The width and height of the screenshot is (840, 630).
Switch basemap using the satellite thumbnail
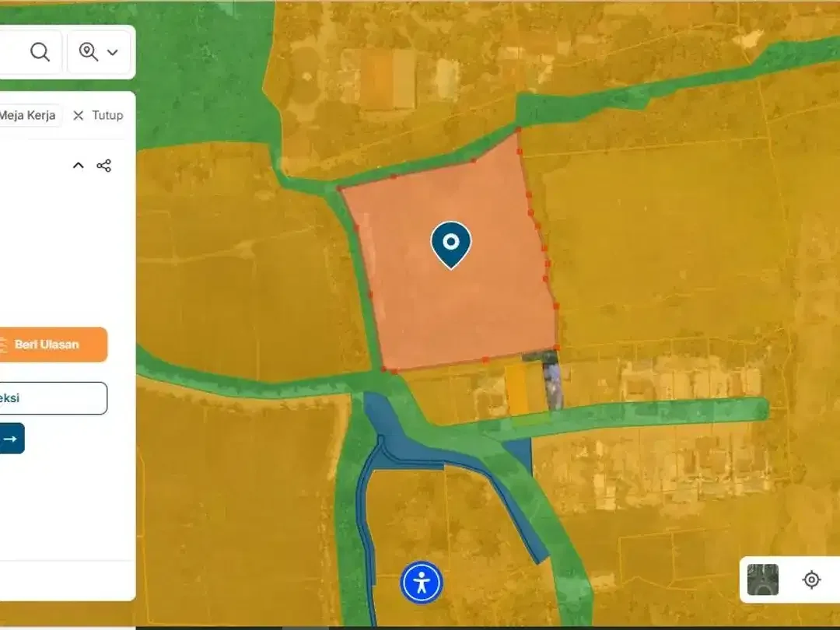pos(763,579)
